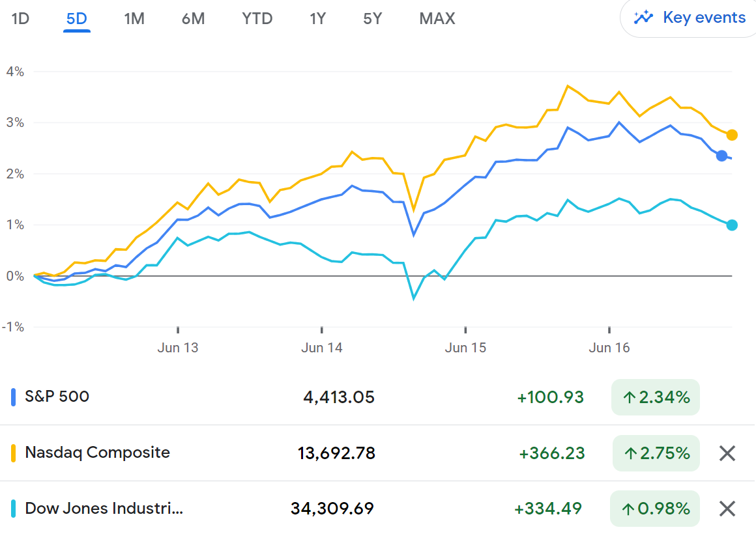Click the teal Dow Jones end-point dot
The height and width of the screenshot is (534, 756).
click(731, 225)
